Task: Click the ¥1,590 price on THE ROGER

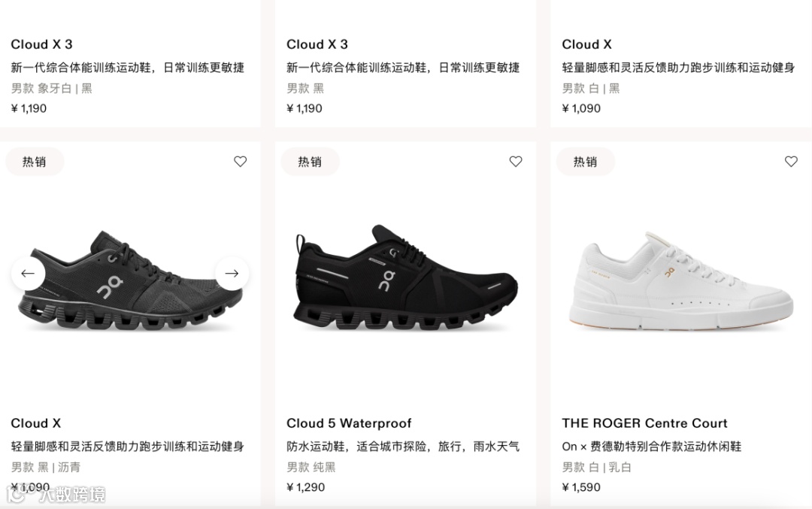Action: click(581, 487)
